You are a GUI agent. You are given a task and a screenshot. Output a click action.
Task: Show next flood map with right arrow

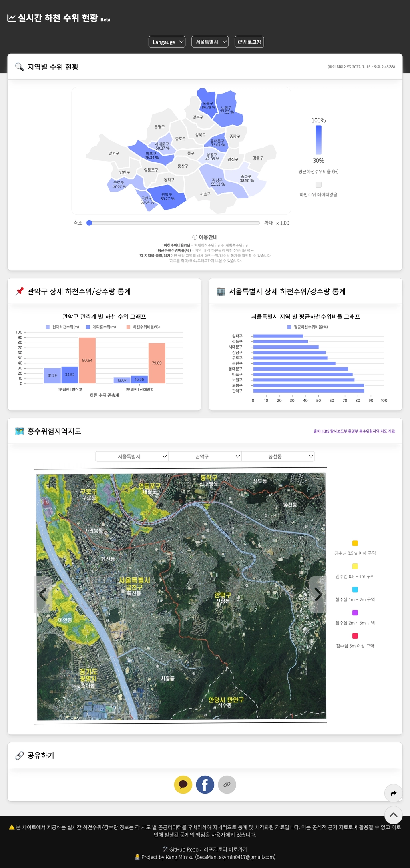(x=318, y=594)
